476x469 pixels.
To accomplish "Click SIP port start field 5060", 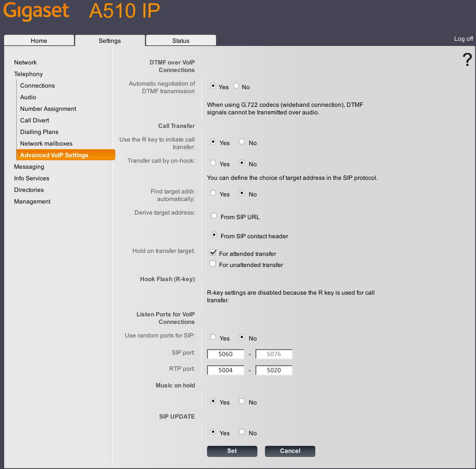I will pyautogui.click(x=226, y=354).
